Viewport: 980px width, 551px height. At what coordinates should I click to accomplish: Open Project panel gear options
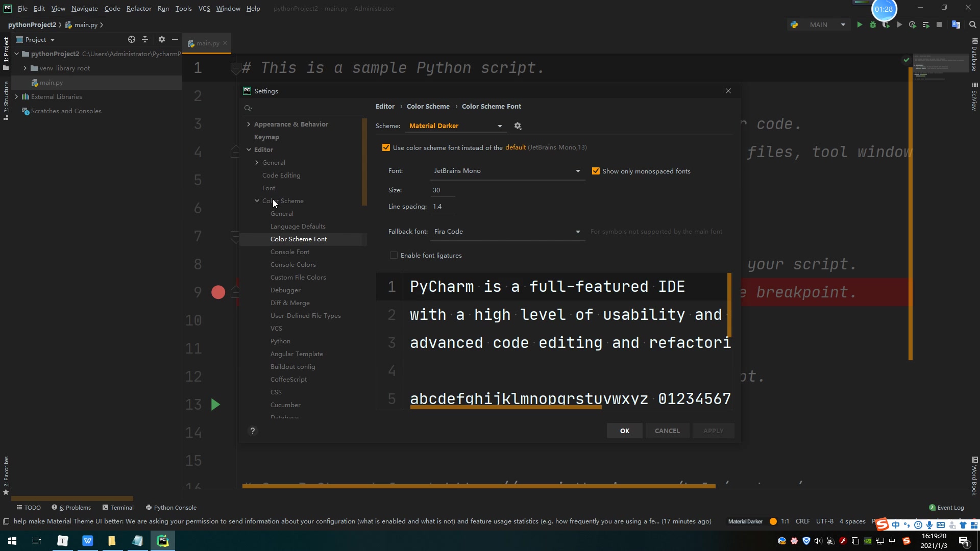[162, 39]
